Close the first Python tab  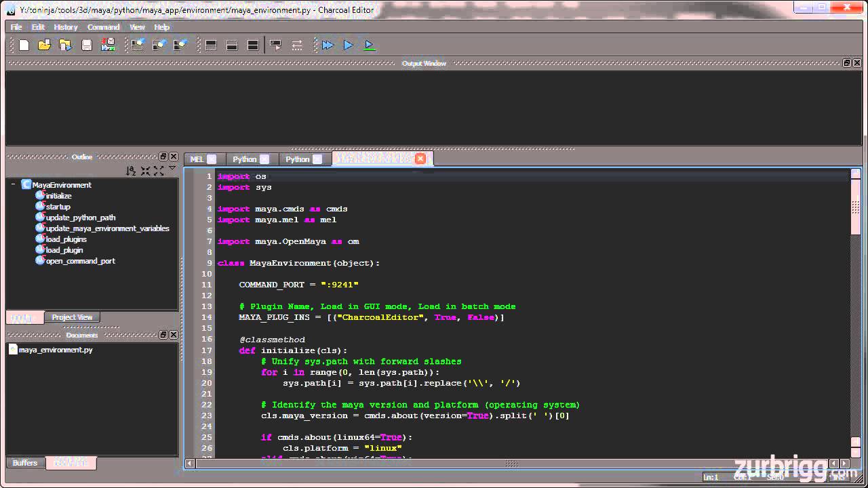pyautogui.click(x=264, y=159)
